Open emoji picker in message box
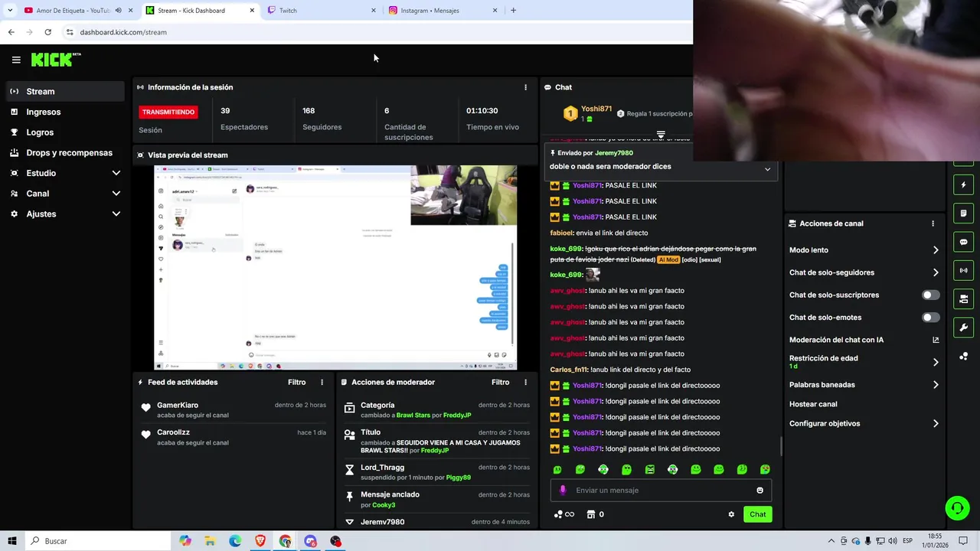Viewport: 980px width, 551px height. (x=759, y=490)
